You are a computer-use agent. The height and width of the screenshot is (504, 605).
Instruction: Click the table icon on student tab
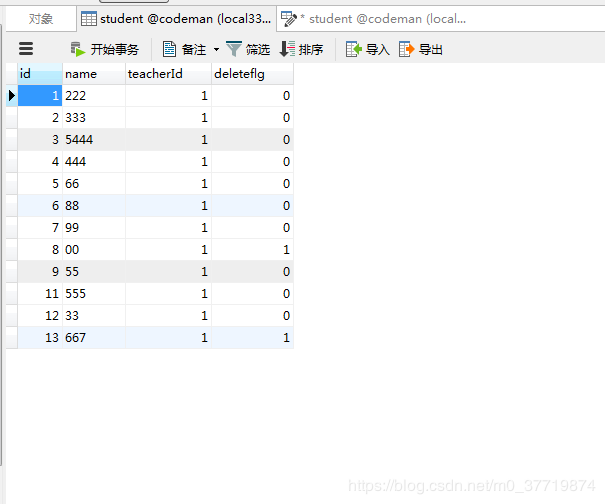(89, 19)
